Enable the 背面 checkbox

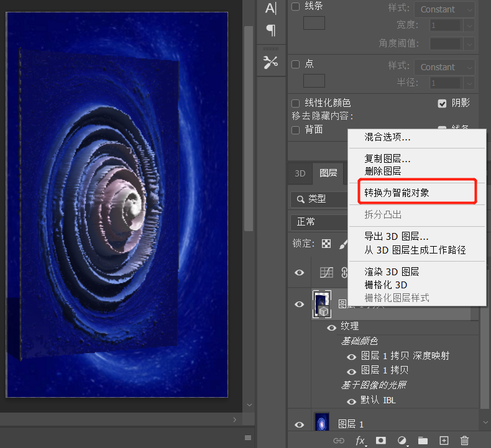tap(296, 130)
